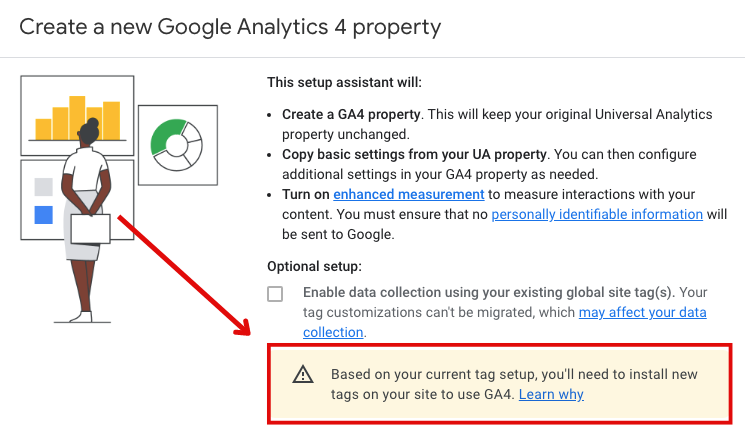Image resolution: width=745 pixels, height=429 pixels.
Task: Open personally identifiable information link
Action: click(x=597, y=214)
